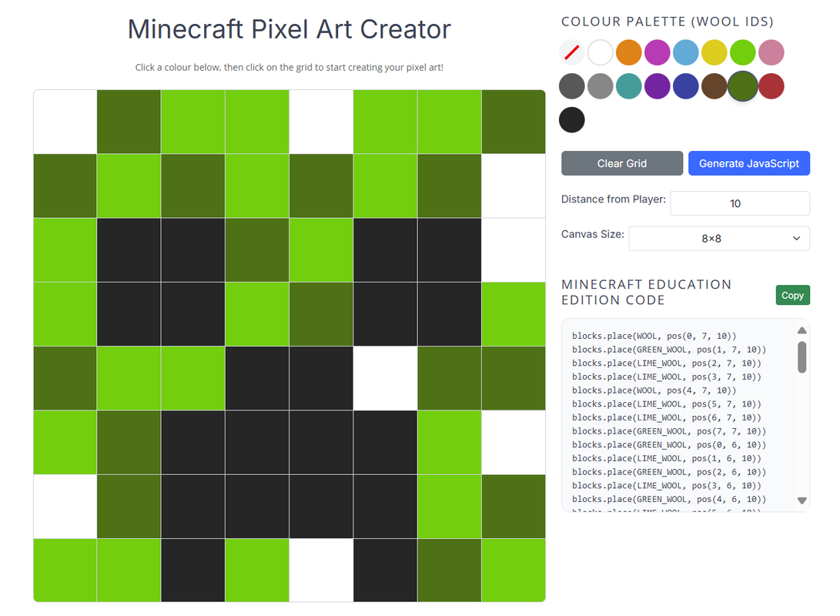
Task: Pick the red wool swatch
Action: 771,86
